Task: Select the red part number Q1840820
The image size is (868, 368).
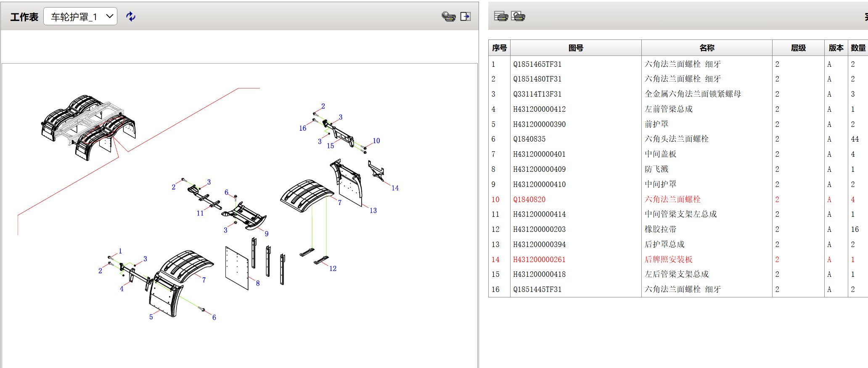Action: coord(529,200)
